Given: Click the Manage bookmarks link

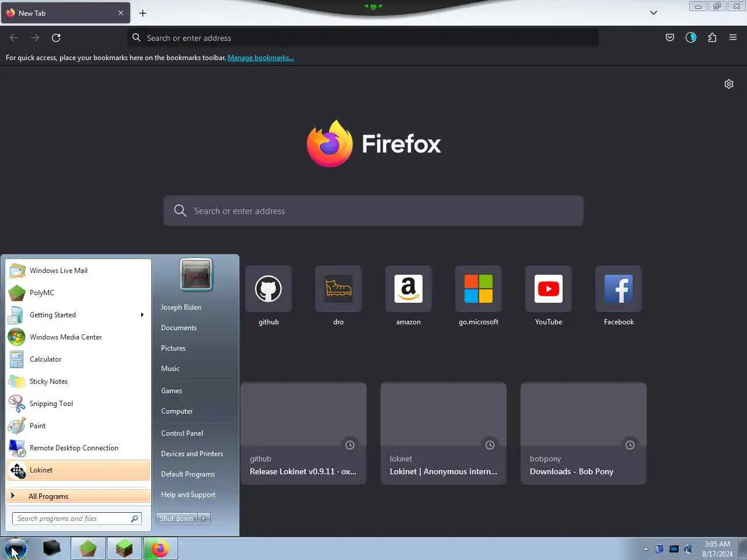Looking at the screenshot, I should 260,58.
